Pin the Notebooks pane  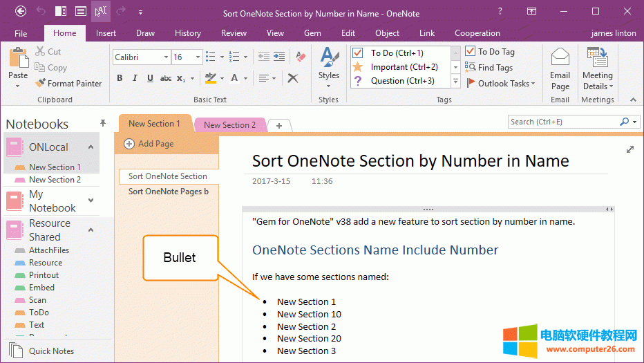pyautogui.click(x=103, y=123)
